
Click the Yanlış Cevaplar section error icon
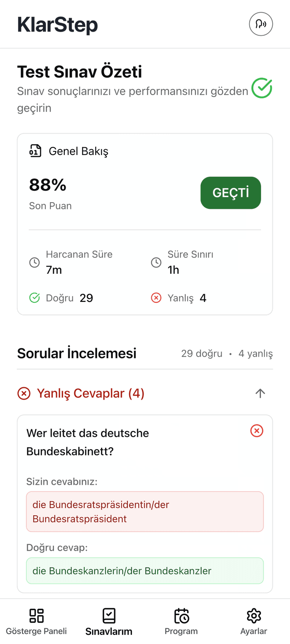pyautogui.click(x=24, y=393)
